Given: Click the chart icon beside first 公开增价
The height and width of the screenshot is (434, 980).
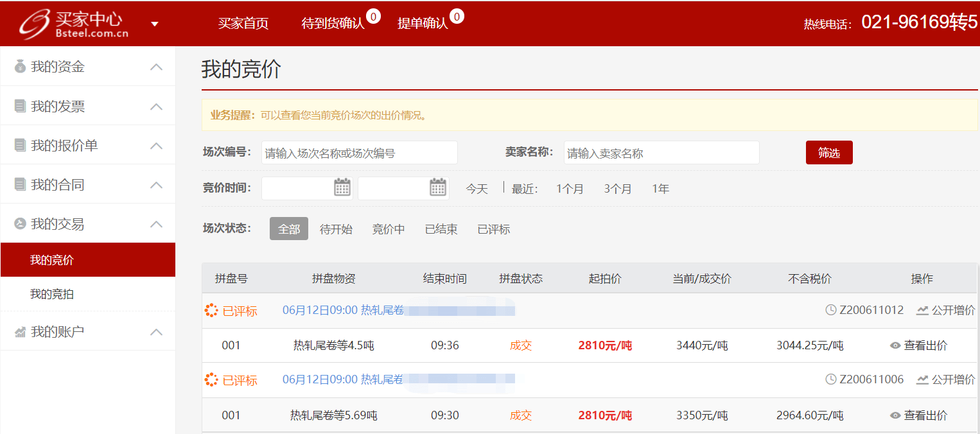Looking at the screenshot, I should tap(922, 310).
